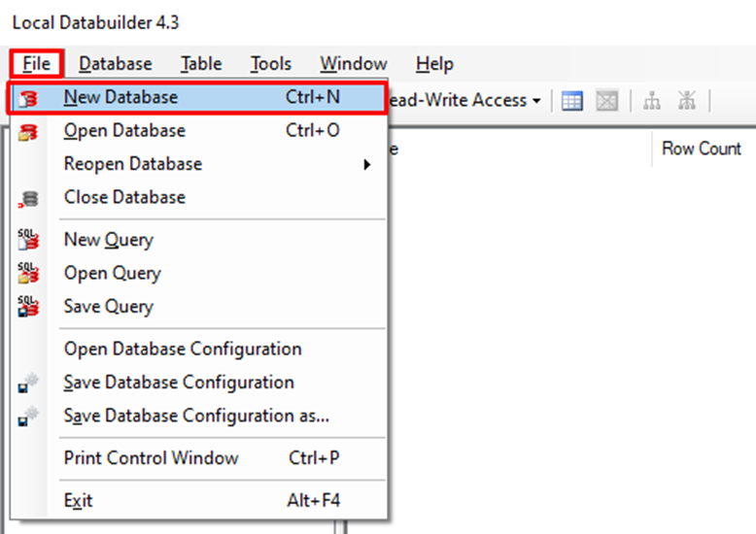The image size is (756, 534).
Task: Click the hierarchy diagram toolbar icon
Action: [652, 101]
